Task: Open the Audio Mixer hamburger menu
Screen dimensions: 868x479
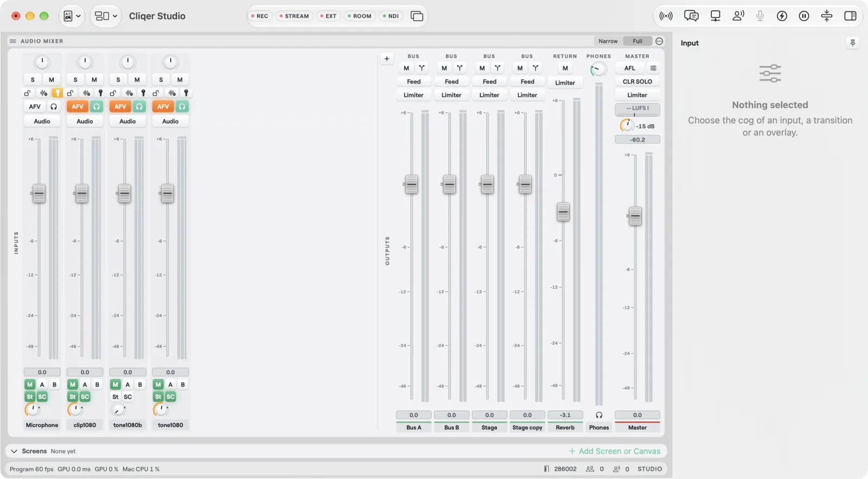Action: (x=13, y=41)
